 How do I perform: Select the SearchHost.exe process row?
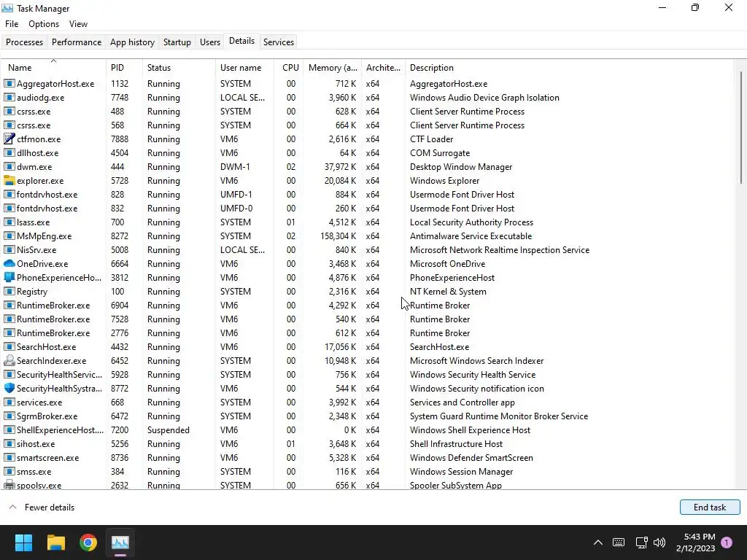tap(368, 346)
